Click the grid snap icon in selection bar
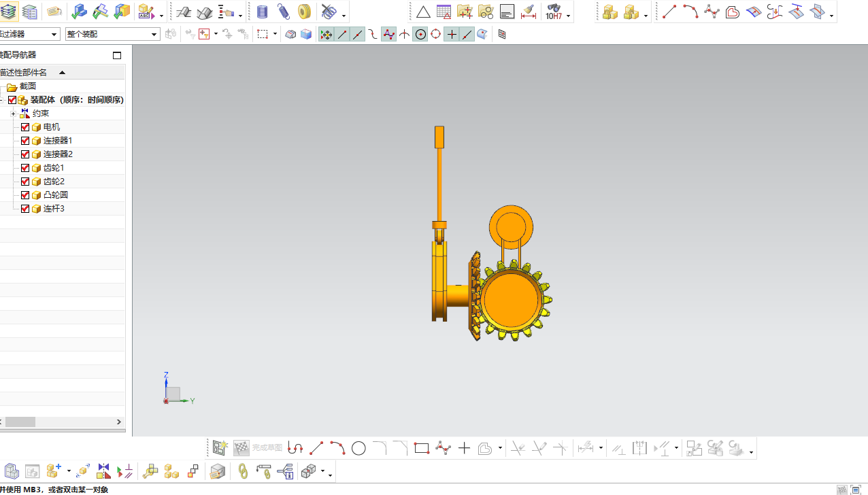The width and height of the screenshot is (868, 495). (x=502, y=34)
